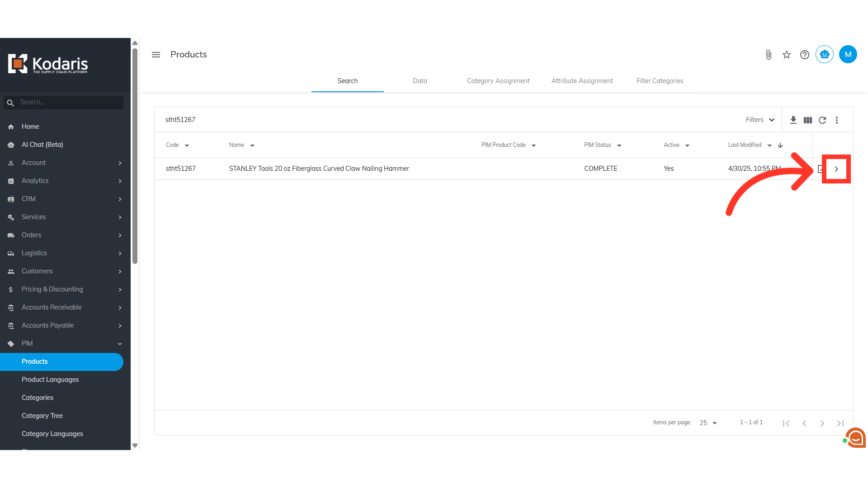
Task: Open the items per page dropdown
Action: click(x=708, y=423)
